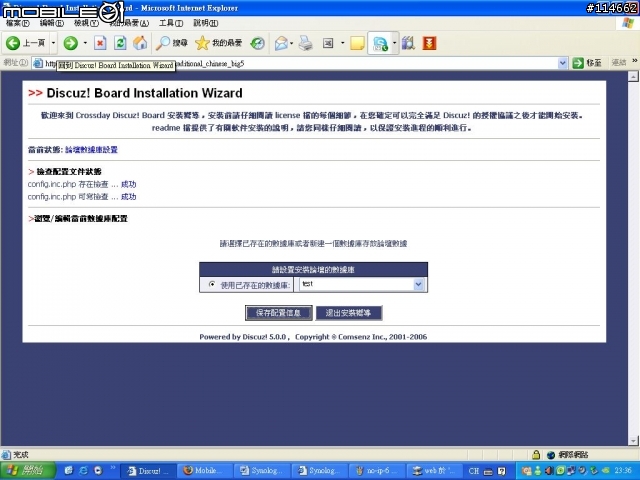640x480 pixels.
Task: Expand the Skype toolbar dropdown arrow
Action: click(x=394, y=43)
